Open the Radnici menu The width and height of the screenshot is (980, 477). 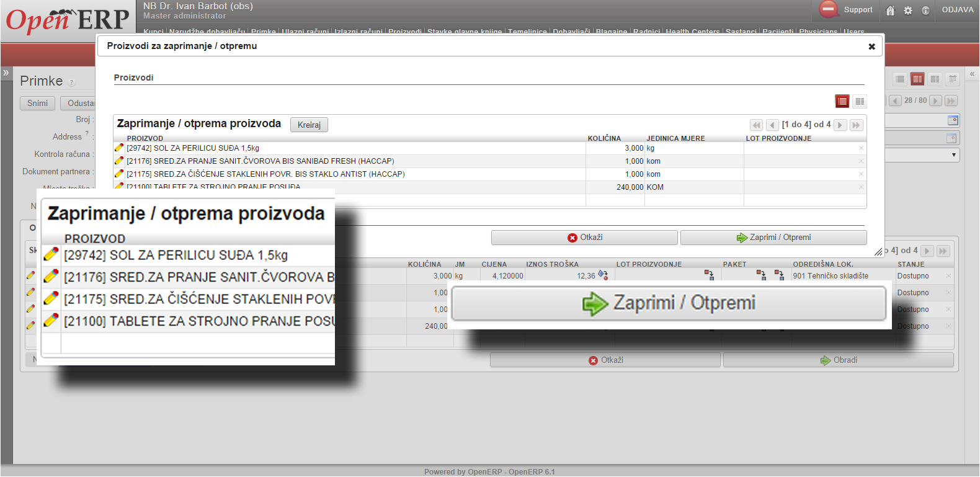[x=646, y=32]
